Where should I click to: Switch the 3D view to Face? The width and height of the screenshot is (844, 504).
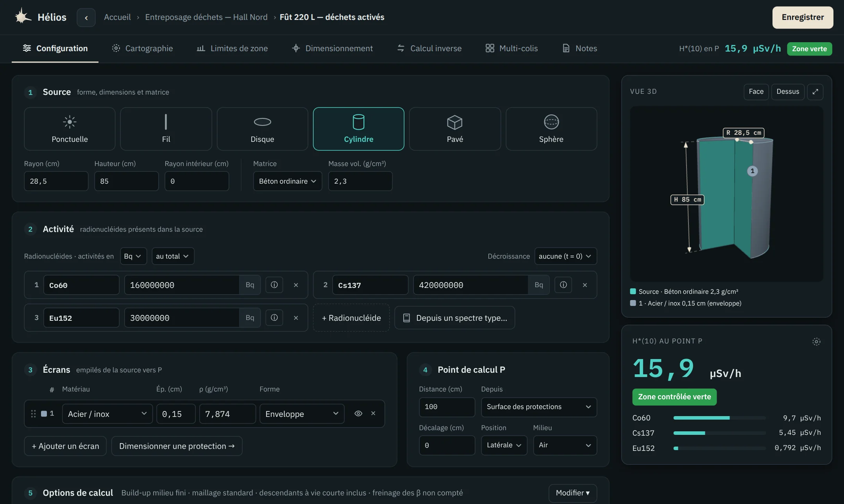pyautogui.click(x=756, y=92)
